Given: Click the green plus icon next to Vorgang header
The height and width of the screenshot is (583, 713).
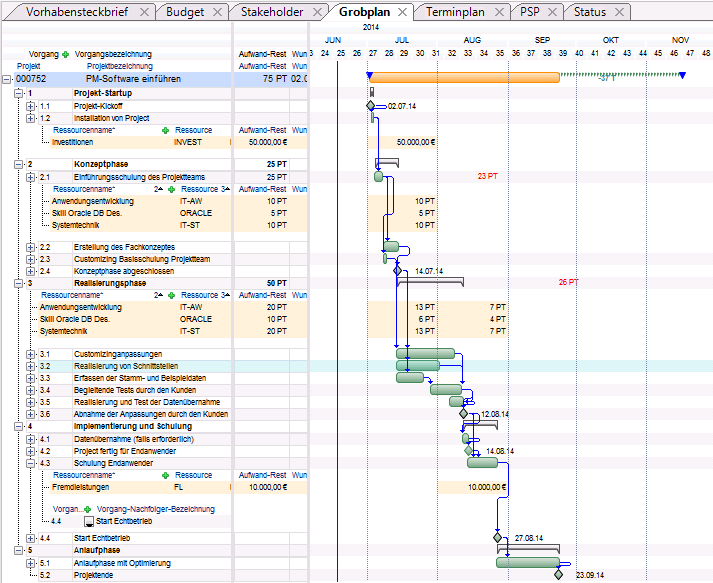Looking at the screenshot, I should (x=66, y=54).
